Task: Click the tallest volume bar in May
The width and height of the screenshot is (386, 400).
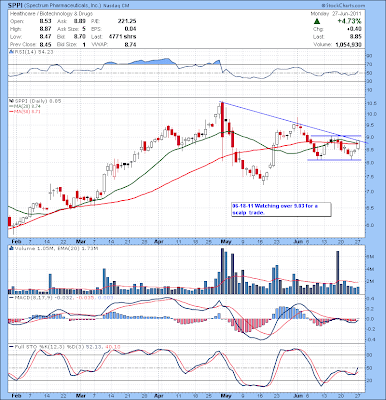Action: [x=222, y=271]
